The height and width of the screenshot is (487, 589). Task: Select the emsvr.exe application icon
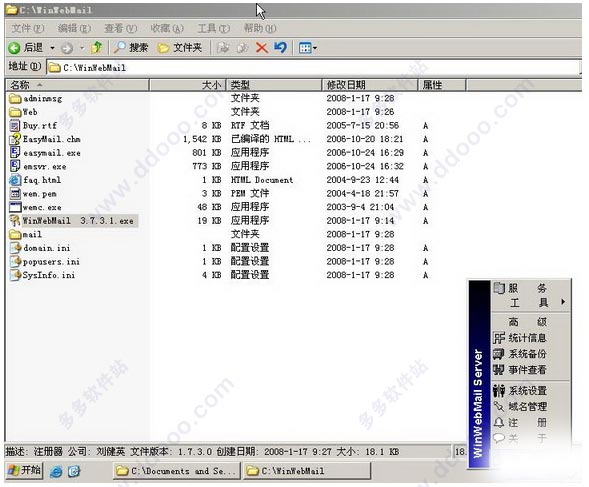pyautogui.click(x=15, y=166)
